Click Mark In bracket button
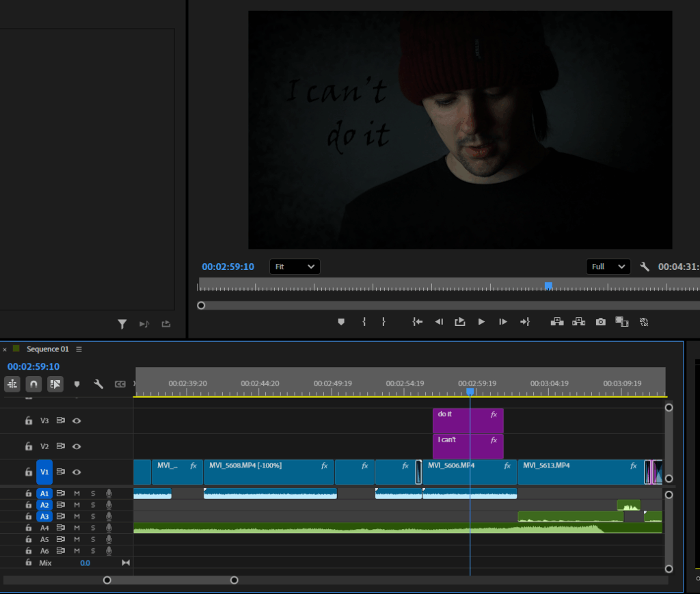The image size is (700, 594). (364, 321)
